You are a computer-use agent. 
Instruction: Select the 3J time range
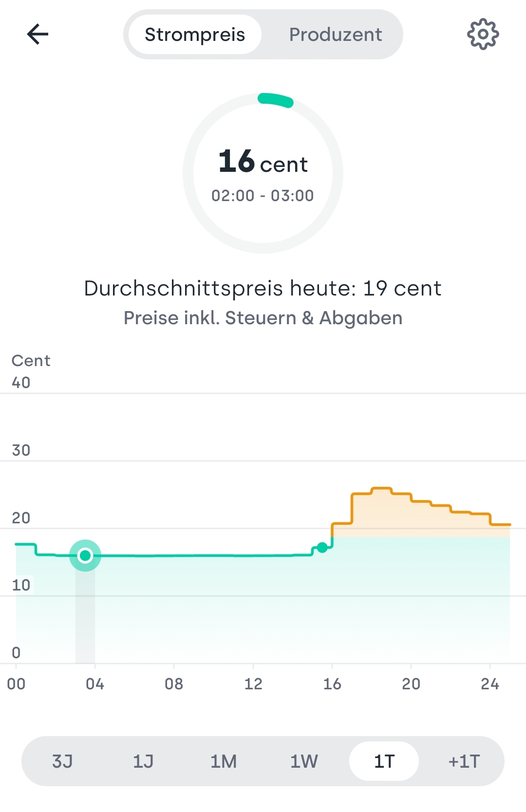pyautogui.click(x=62, y=761)
